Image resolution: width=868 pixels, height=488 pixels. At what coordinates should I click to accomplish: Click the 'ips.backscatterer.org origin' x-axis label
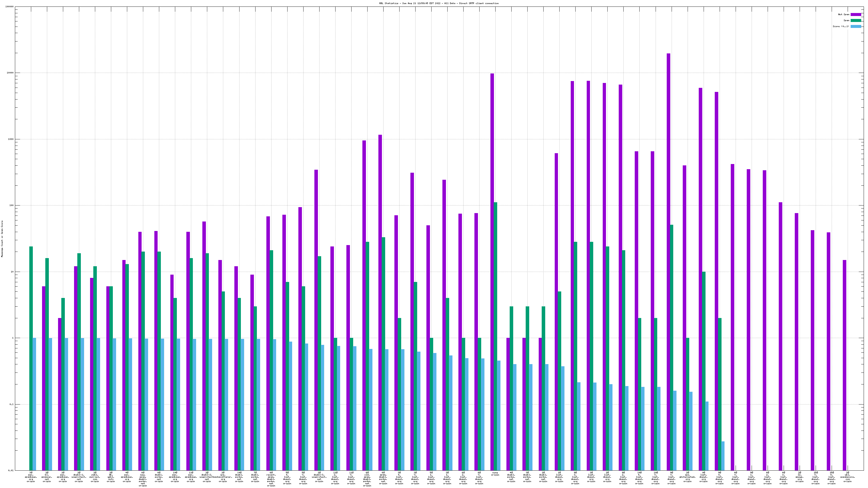[x=223, y=477]
